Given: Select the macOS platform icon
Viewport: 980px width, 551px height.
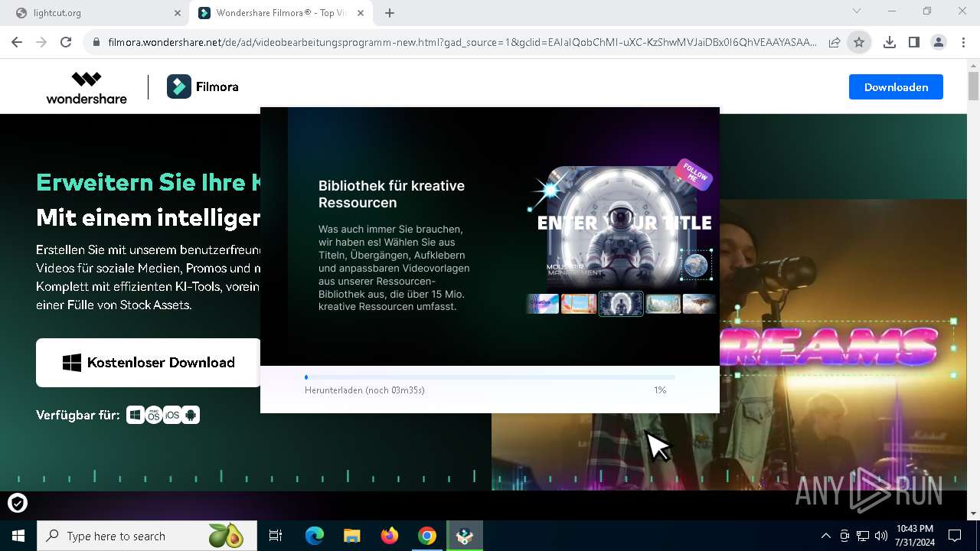Looking at the screenshot, I should [154, 415].
